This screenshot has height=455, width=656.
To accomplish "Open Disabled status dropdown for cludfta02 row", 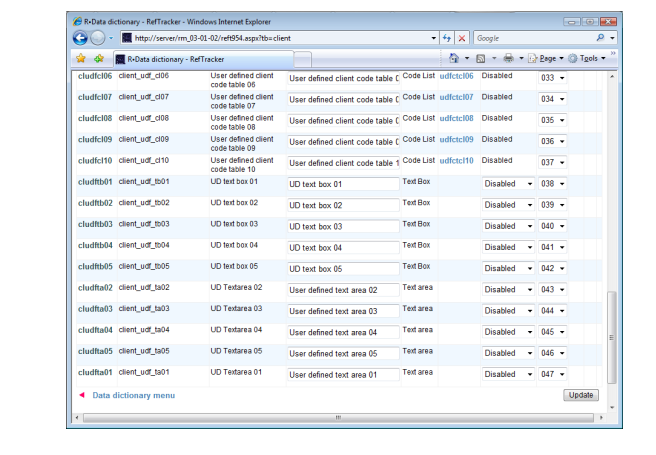I will [x=508, y=289].
